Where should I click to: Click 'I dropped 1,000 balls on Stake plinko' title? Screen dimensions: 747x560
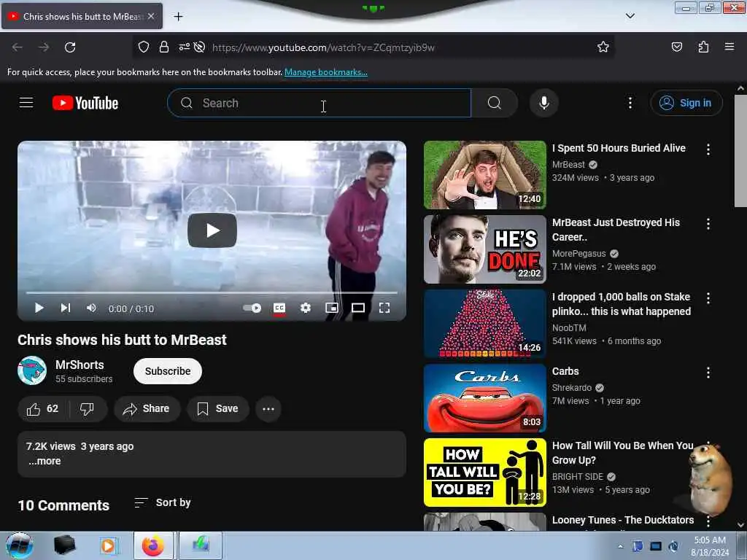[622, 304]
